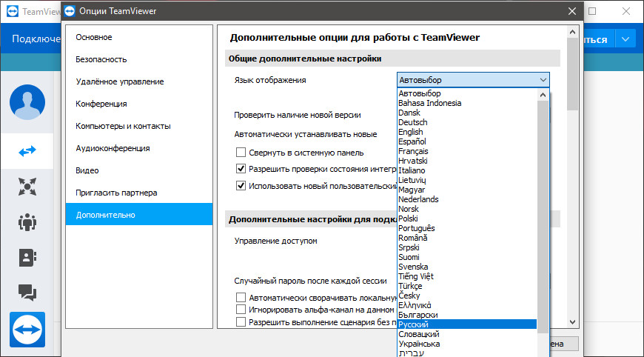The image size is (644, 357).
Task: Open 'Удалённое управление' settings section
Action: [139, 81]
